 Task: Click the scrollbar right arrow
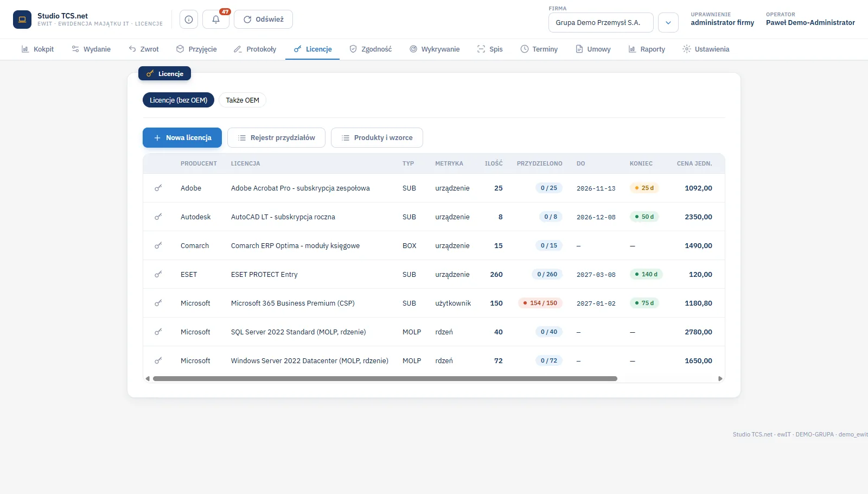720,378
